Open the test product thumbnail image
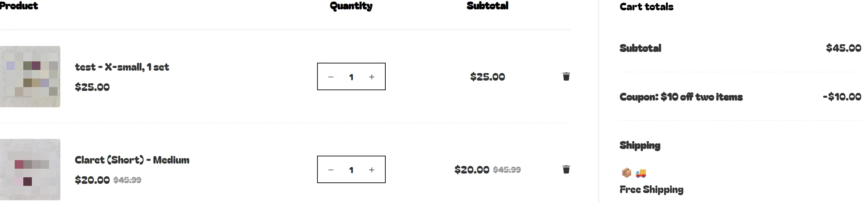This screenshot has height=203, width=868. (30, 76)
